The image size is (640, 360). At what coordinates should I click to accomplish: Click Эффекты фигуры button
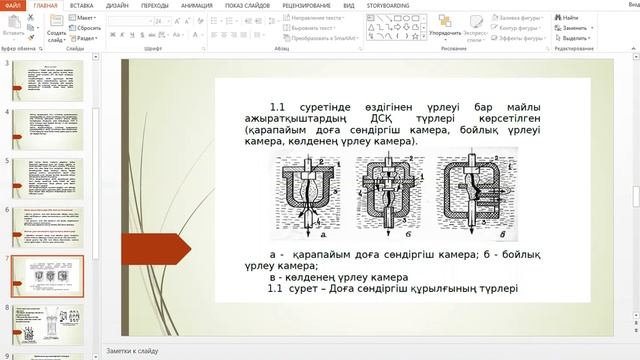coord(518,38)
